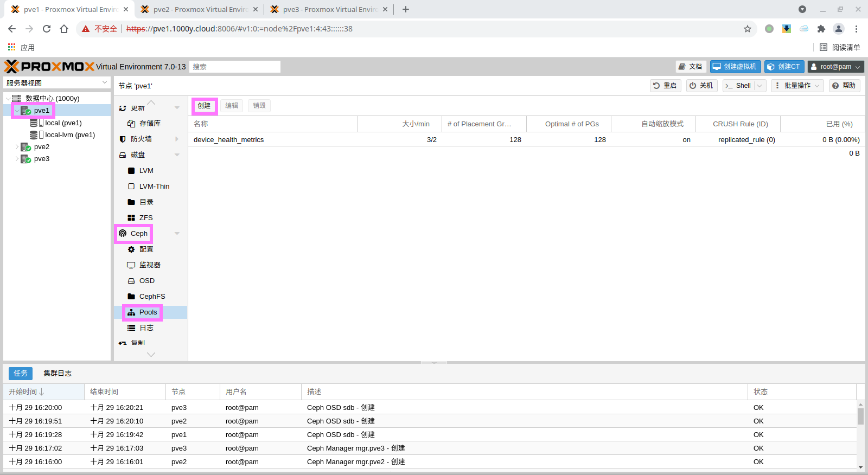Expand the pve2 node in tree

(x=17, y=147)
